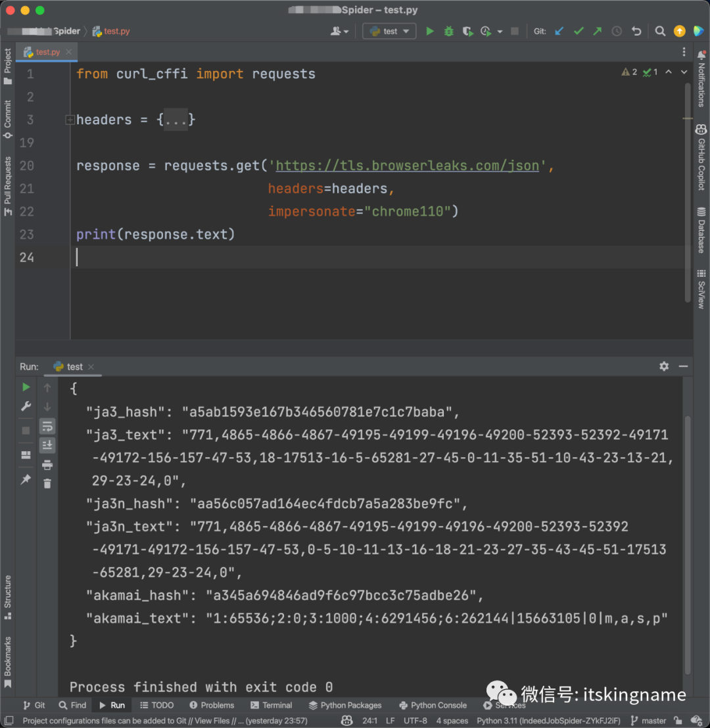
Task: Rollback changes with the undo arrow
Action: (636, 31)
